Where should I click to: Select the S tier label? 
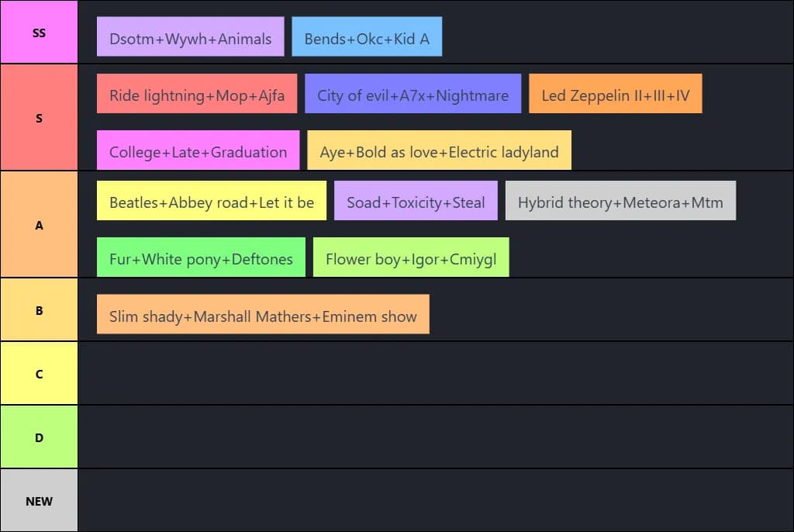coord(39,118)
